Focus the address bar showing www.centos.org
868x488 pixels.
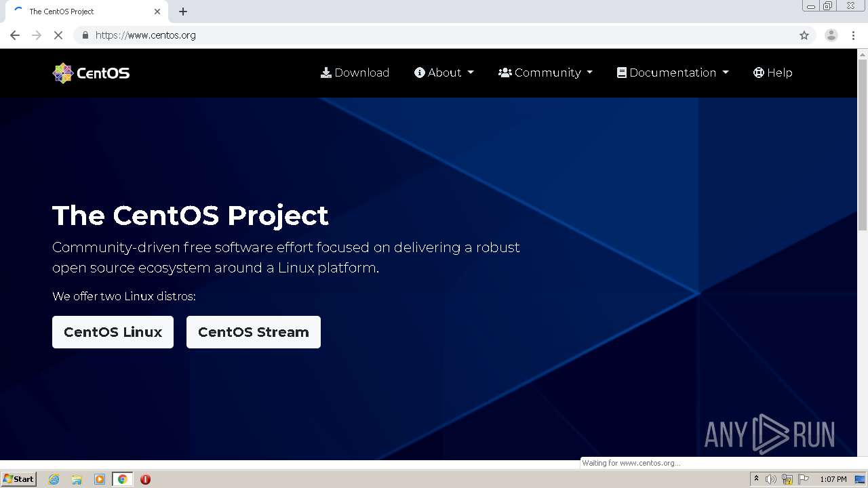434,35
